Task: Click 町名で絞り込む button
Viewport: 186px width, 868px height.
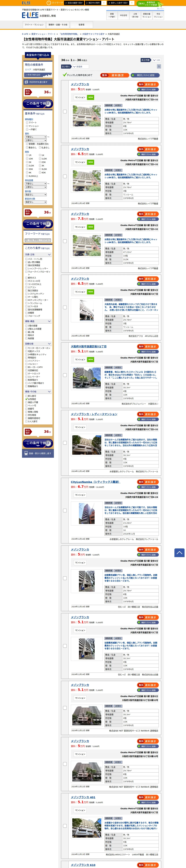Action: [38, 75]
